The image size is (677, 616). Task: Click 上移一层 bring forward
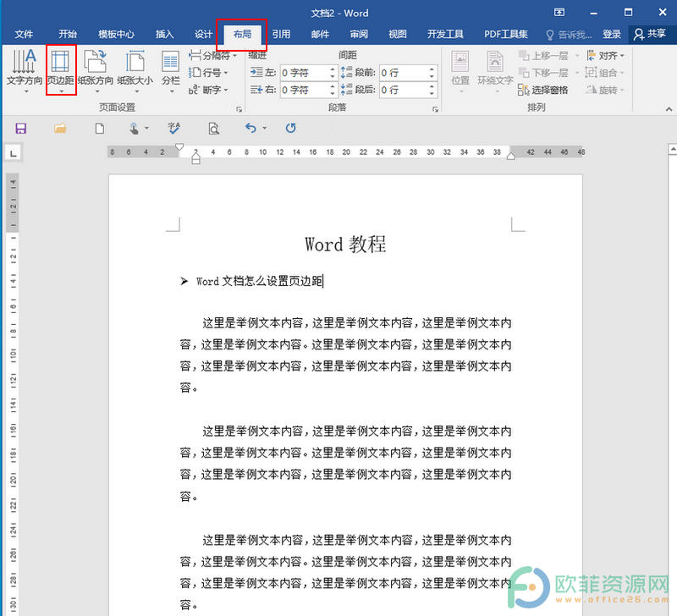coord(543,56)
